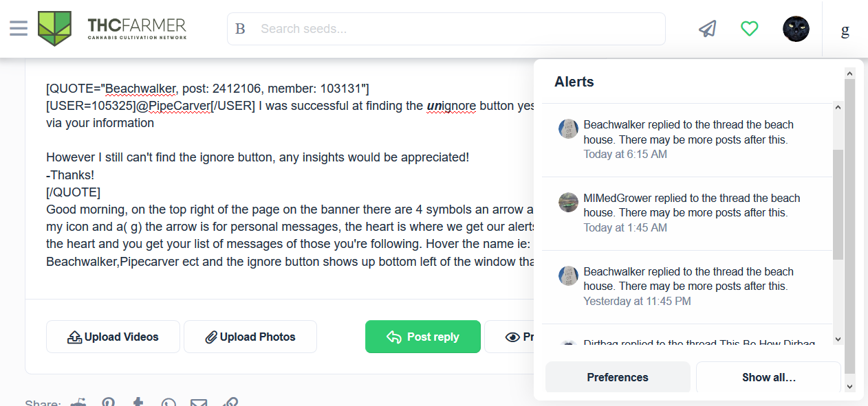Click 'Beachwalker,Pipecarver ect' line in editor
The image size is (868, 406).
(290, 261)
